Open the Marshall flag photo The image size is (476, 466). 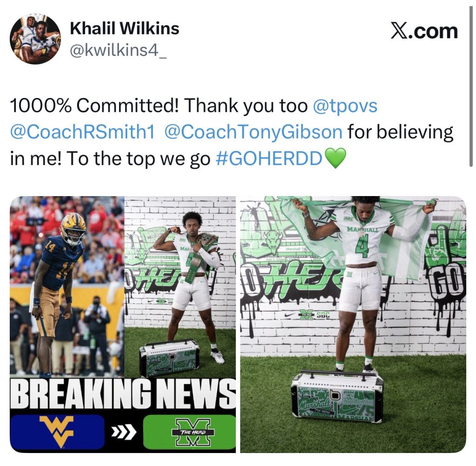point(353,324)
